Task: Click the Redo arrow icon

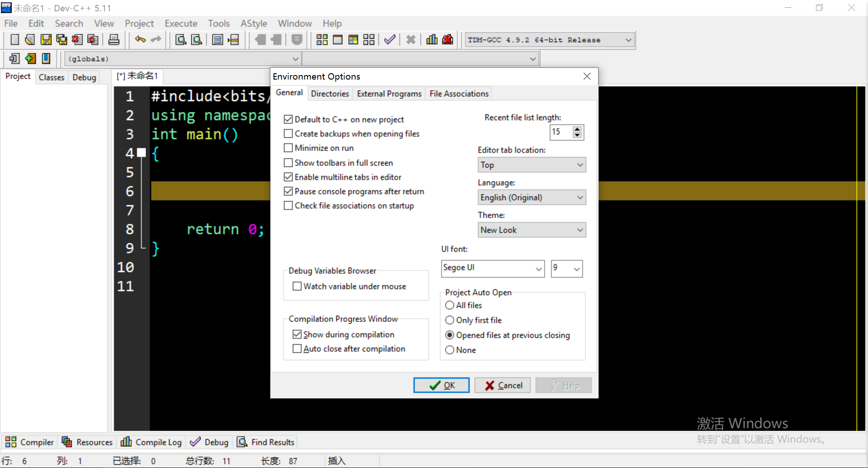Action: [x=156, y=40]
